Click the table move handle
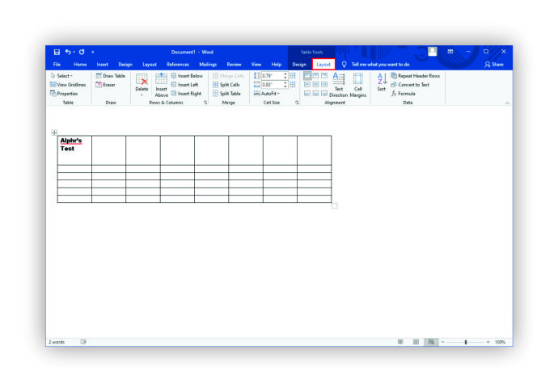Image resolution: width=558 pixels, height=392 pixels. (x=54, y=133)
